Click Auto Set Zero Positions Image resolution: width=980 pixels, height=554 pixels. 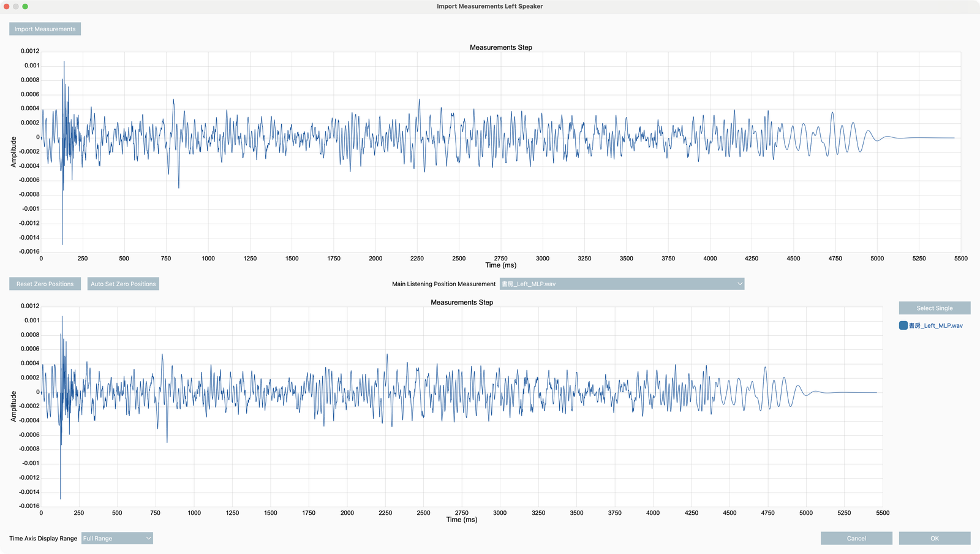pos(123,284)
